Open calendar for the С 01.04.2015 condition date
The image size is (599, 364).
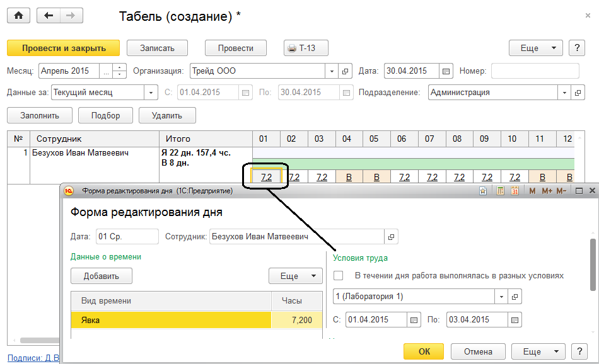[414, 320]
